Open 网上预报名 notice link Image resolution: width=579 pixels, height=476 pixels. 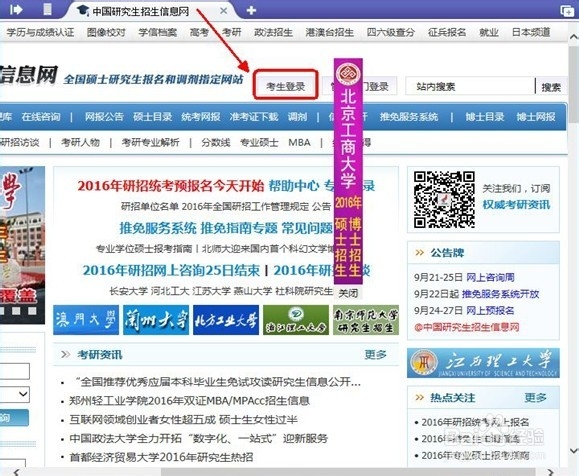[490, 311]
